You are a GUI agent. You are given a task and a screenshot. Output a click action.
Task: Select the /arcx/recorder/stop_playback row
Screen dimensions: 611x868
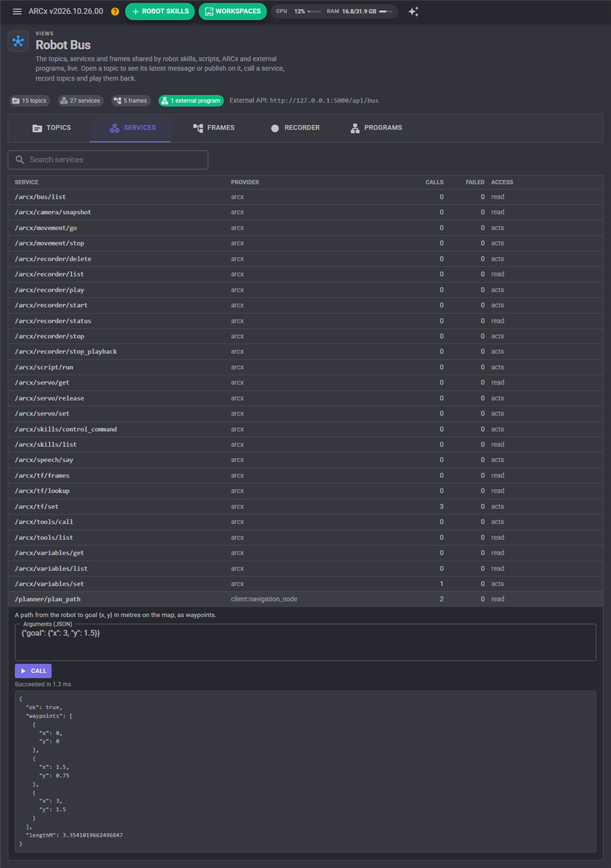[x=305, y=352]
